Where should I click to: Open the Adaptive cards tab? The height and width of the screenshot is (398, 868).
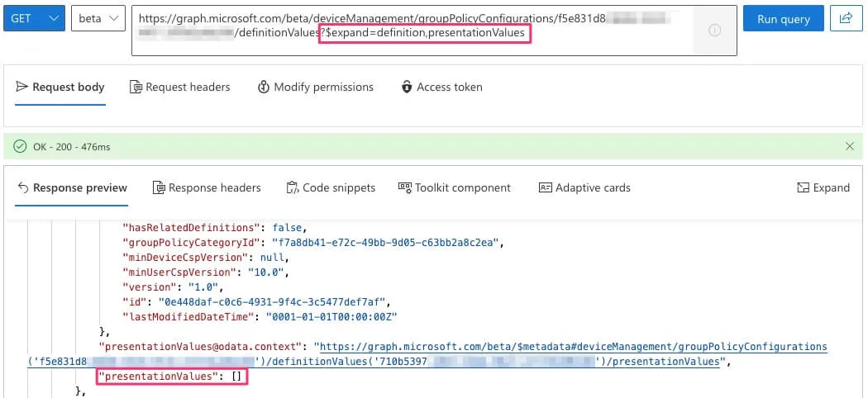(584, 187)
